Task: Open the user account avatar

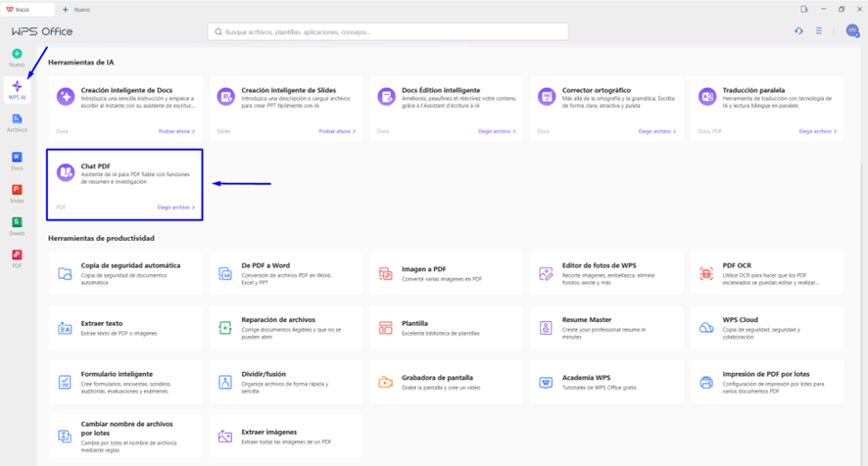Action: [852, 31]
